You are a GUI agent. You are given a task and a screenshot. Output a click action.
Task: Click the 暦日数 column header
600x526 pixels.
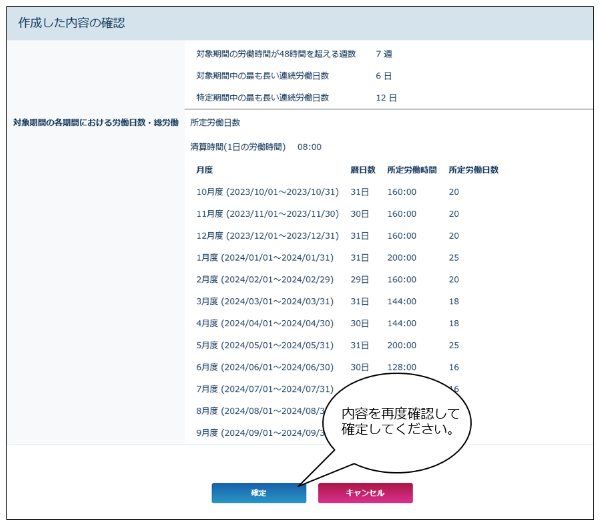click(x=362, y=170)
